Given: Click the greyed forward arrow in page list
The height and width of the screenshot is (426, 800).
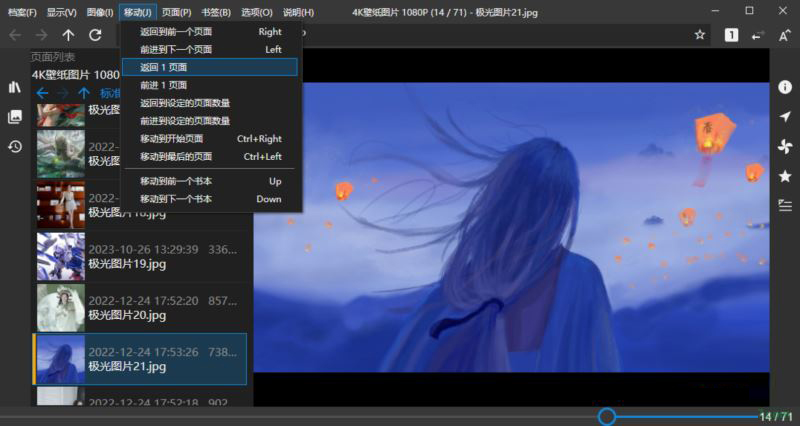Looking at the screenshot, I should pyautogui.click(x=63, y=93).
